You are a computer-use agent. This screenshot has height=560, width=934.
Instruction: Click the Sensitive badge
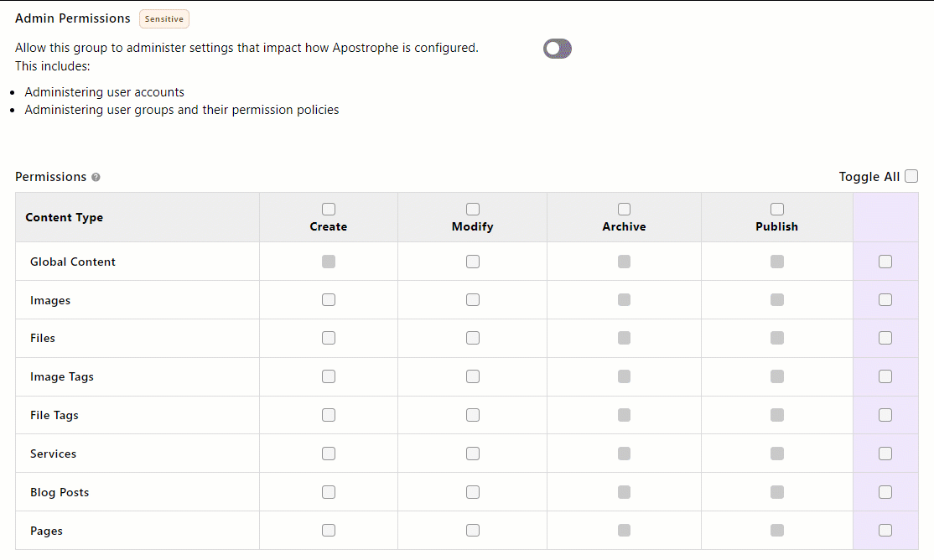(x=163, y=19)
